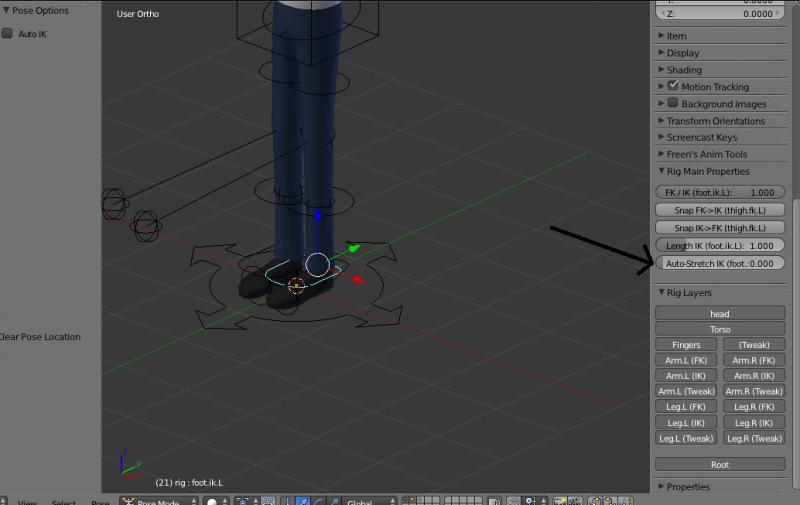Toggle the Arm.R (Tweak) rig layer
The height and width of the screenshot is (505, 800).
tap(754, 391)
